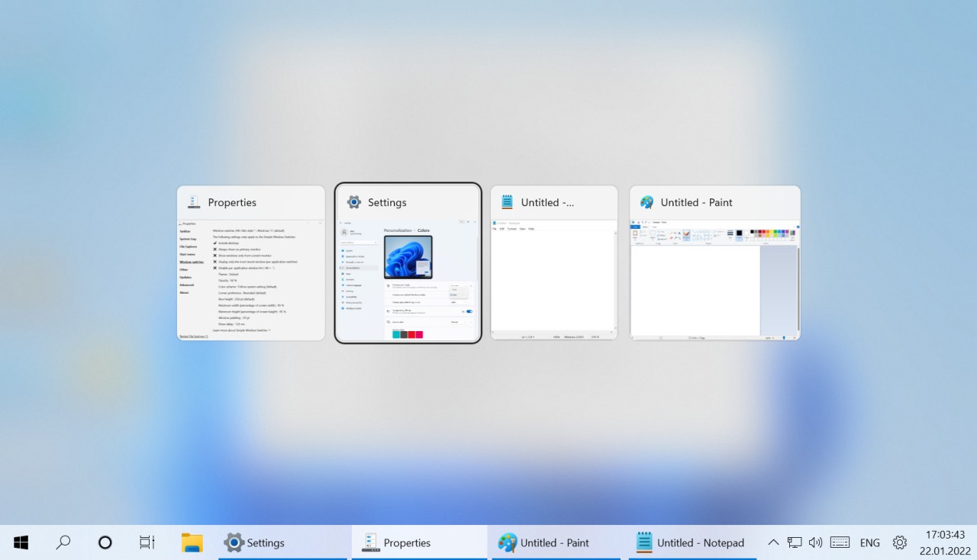977x560 pixels.
Task: Open File Explorer folder icon in taskbar
Action: [x=192, y=542]
